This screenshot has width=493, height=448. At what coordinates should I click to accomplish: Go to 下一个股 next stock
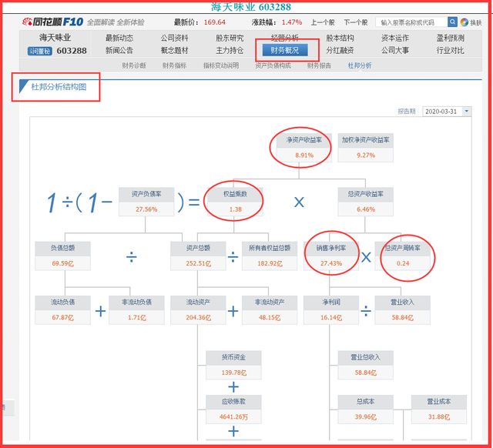(x=356, y=22)
